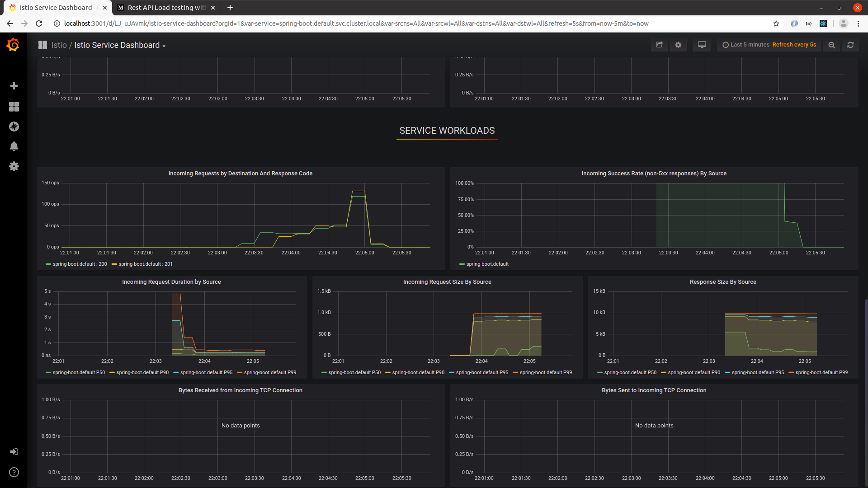The height and width of the screenshot is (488, 868).
Task: Toggle P50 legend in Request Duration panel
Action: pos(79,373)
